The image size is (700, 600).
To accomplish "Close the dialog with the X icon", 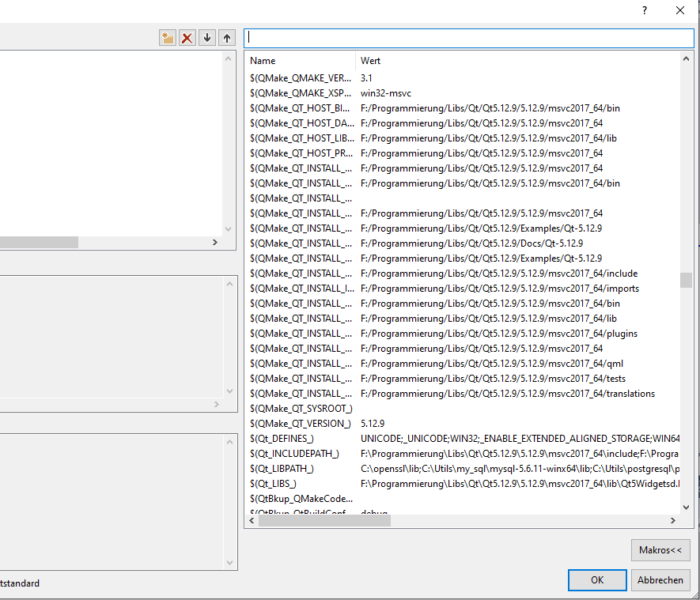I will [x=680, y=10].
